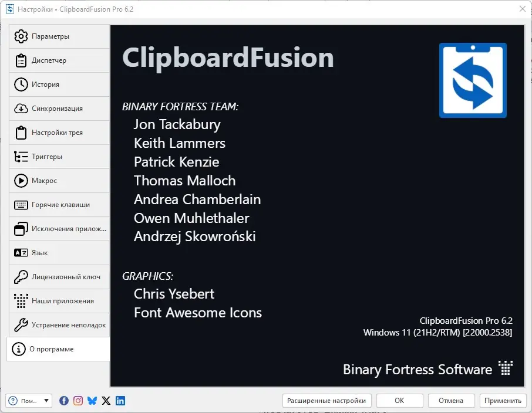Image resolution: width=532 pixels, height=413 pixels.
Task: Open the ClipboardFusion Facebook page icon
Action: pyautogui.click(x=63, y=401)
